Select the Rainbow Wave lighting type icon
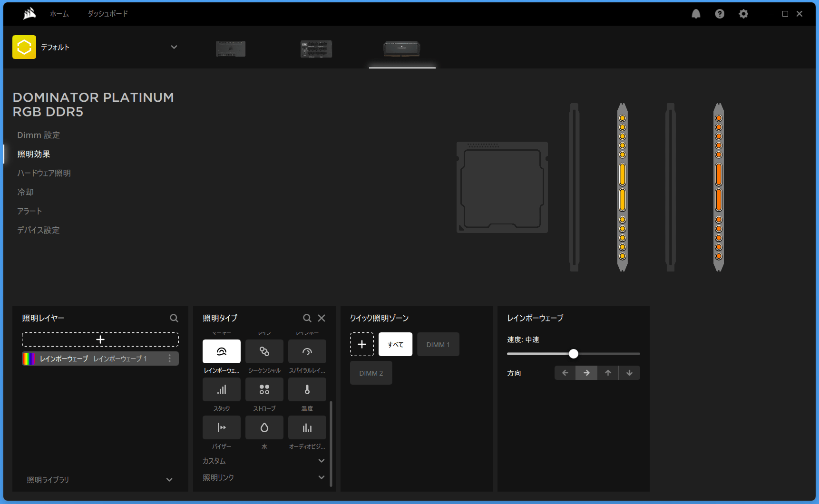Viewport: 819px width, 504px height. pos(222,351)
